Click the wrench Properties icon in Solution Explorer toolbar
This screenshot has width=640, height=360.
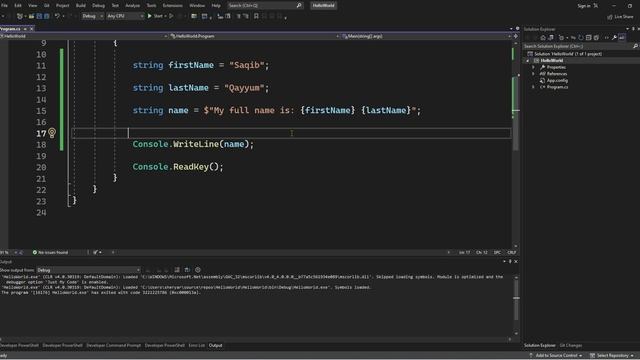(614, 38)
